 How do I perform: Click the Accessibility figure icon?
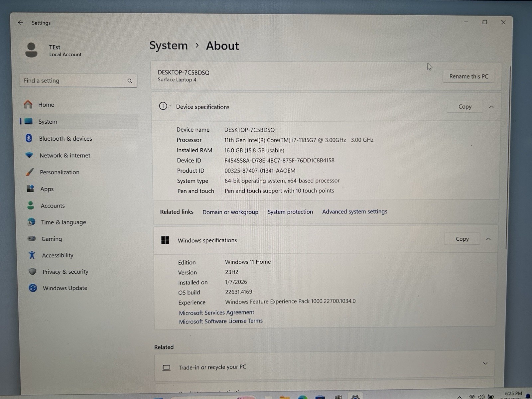32,255
